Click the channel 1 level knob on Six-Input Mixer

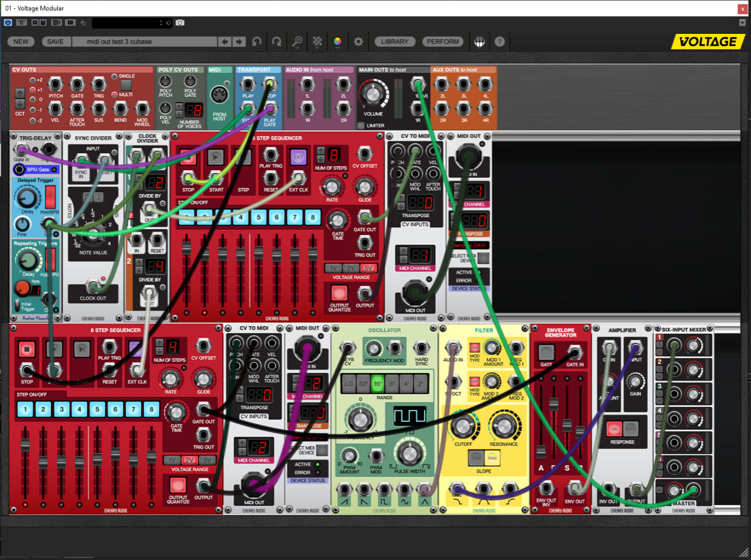(x=694, y=347)
